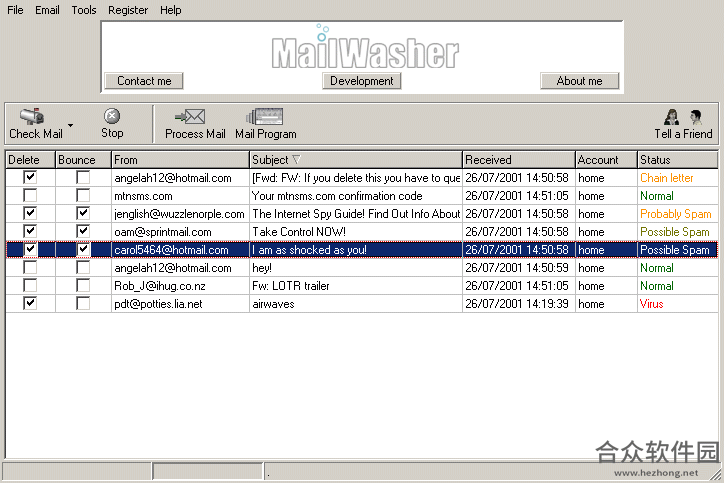
Task: Click the Virus status label
Action: coord(652,304)
